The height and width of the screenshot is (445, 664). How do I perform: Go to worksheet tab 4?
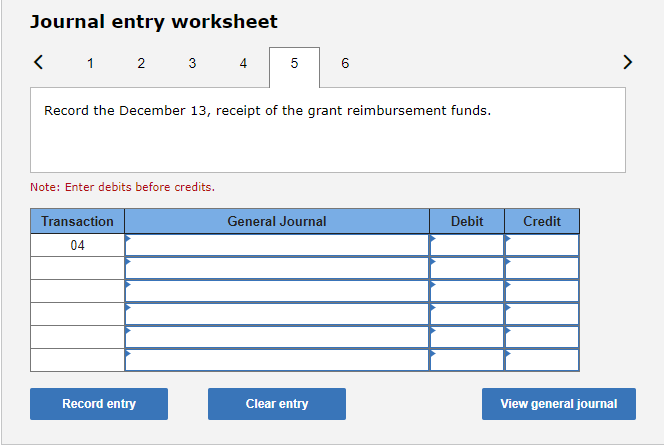pyautogui.click(x=243, y=64)
